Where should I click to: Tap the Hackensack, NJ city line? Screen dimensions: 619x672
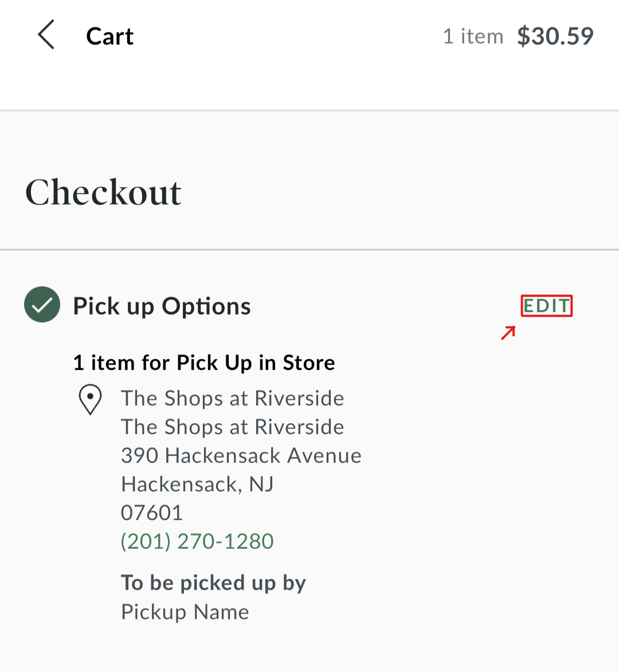click(197, 484)
